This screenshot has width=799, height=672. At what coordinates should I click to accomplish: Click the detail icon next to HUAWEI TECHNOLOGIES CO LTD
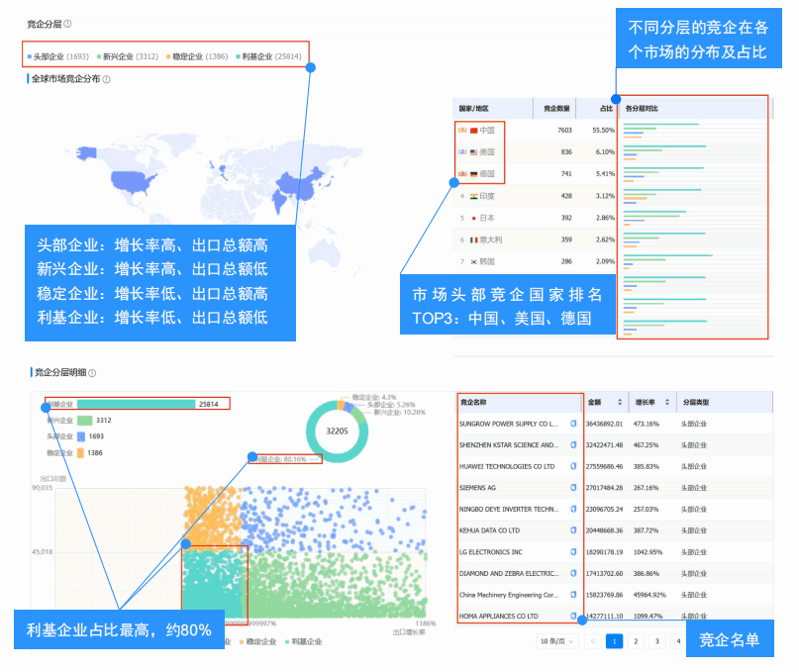(x=573, y=466)
